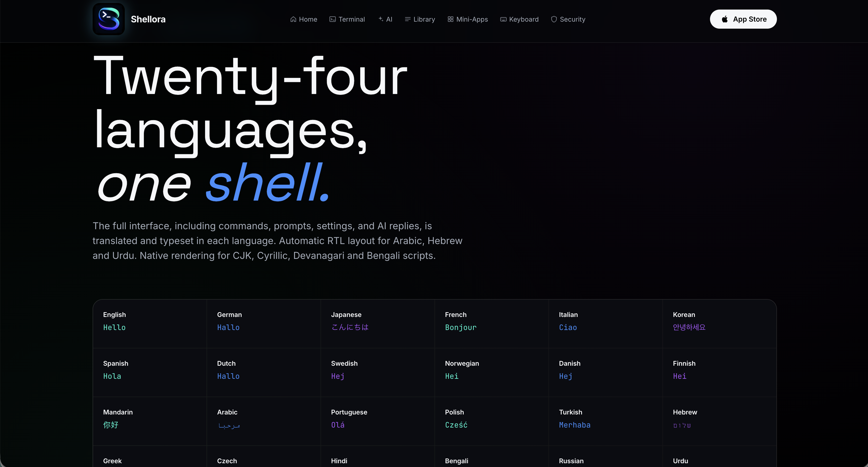Click the AI sparkle icon
868x467 pixels.
381,19
